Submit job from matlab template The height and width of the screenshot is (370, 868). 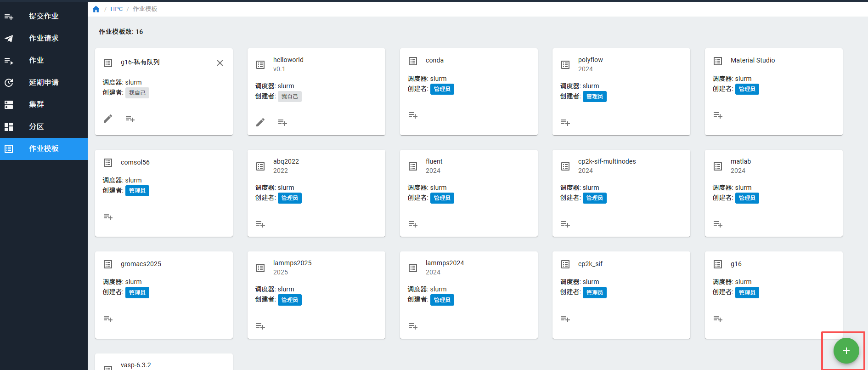(x=718, y=224)
